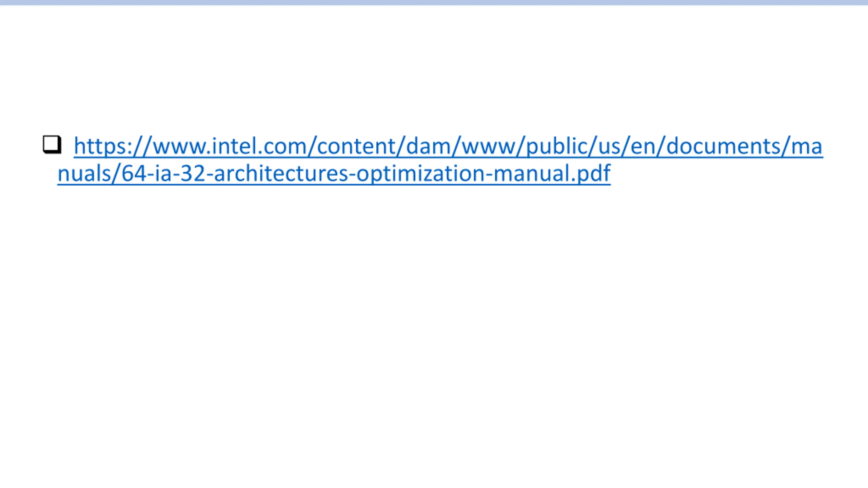
Task: Click the "64-ia-32" part of the link
Action: (x=163, y=174)
